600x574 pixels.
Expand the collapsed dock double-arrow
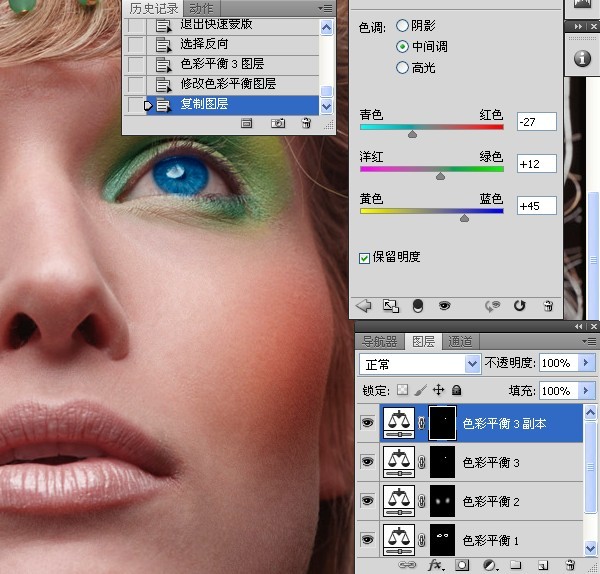578,26
